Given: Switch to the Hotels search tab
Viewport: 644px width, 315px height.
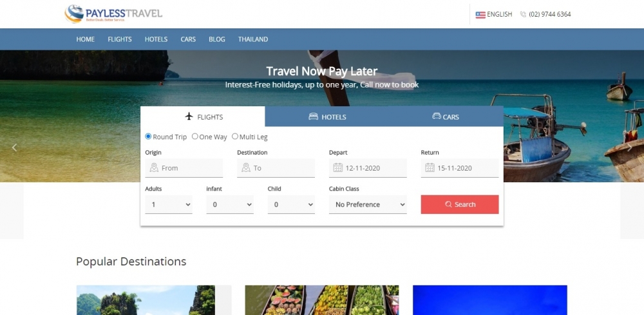Looking at the screenshot, I should point(327,117).
